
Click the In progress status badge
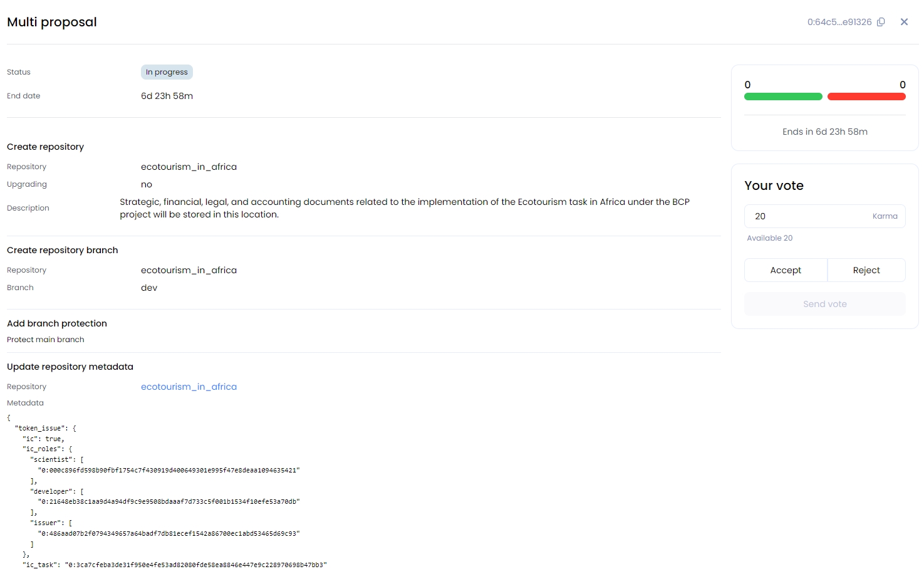[167, 72]
